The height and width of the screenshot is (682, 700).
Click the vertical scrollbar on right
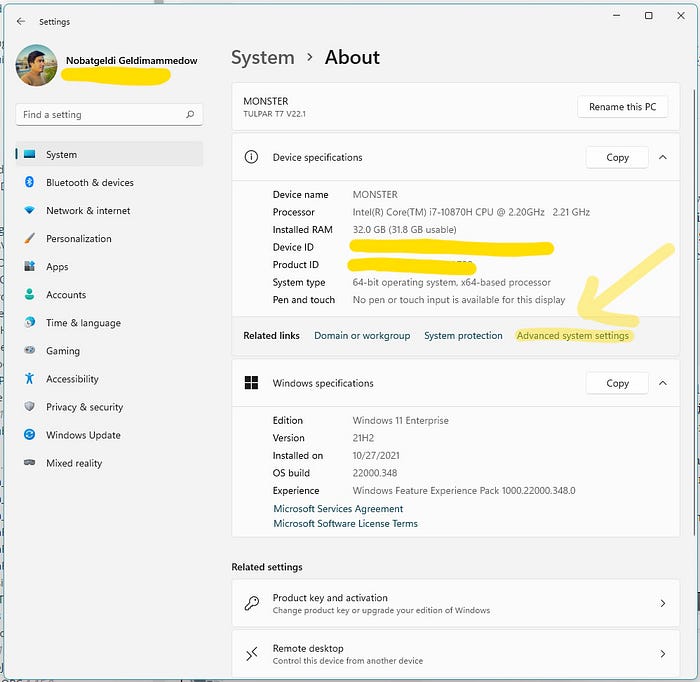pyautogui.click(x=694, y=312)
